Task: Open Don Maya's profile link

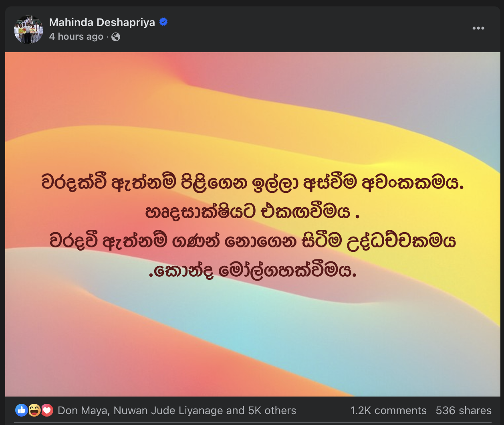Action: click(83, 411)
